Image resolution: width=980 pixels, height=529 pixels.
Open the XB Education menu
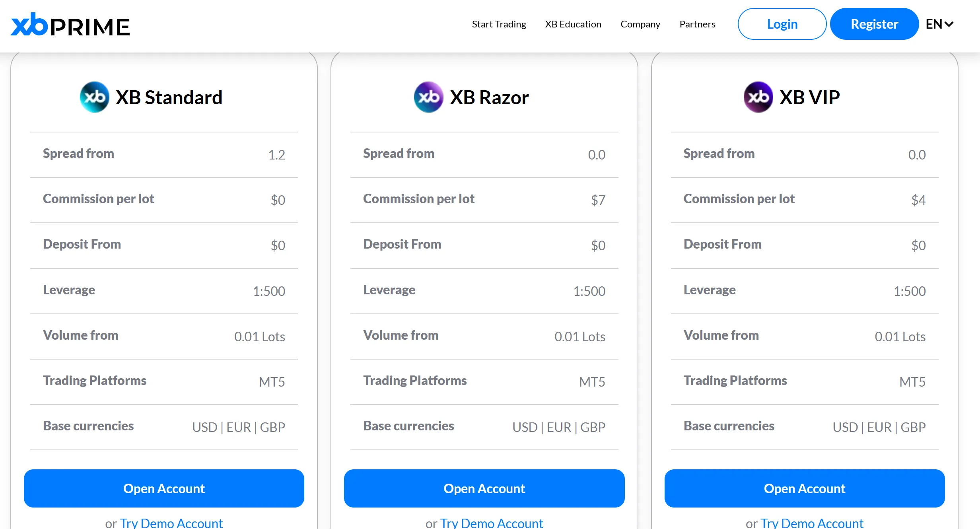pos(573,24)
